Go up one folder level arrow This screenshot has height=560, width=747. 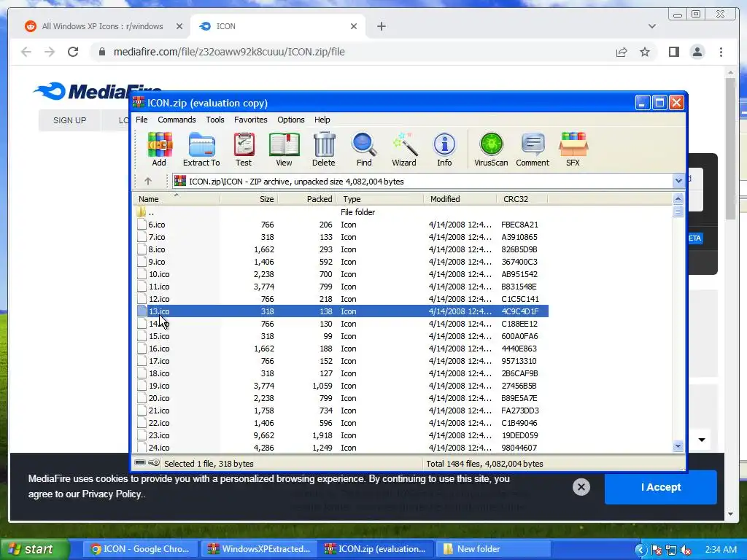[148, 182]
